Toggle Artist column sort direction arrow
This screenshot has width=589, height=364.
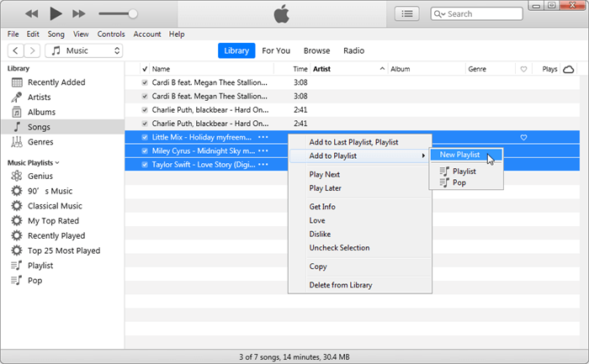point(382,69)
